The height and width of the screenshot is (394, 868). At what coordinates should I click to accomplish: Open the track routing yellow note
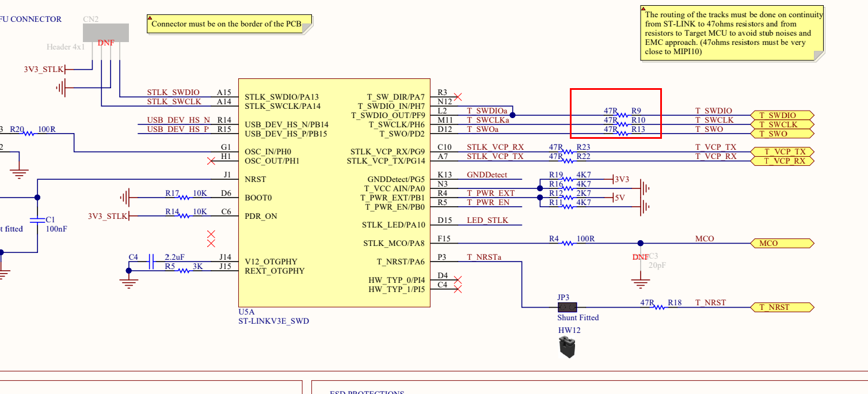point(732,33)
